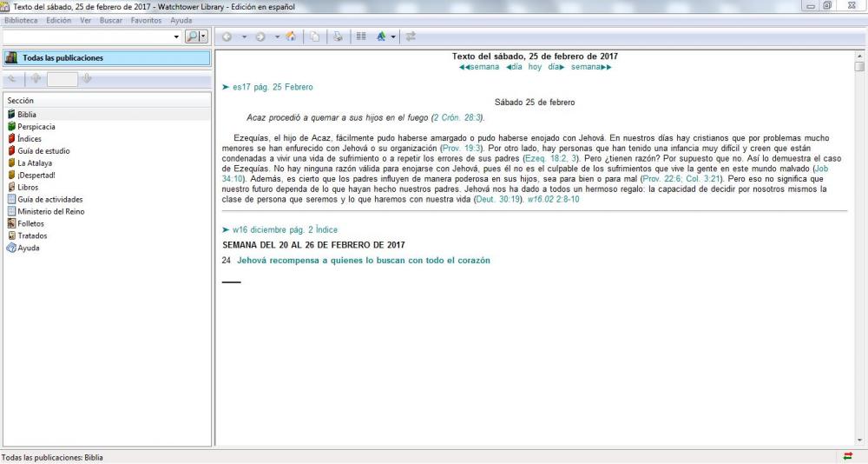
Task: Go to next day with the día► link
Action: tap(552, 67)
